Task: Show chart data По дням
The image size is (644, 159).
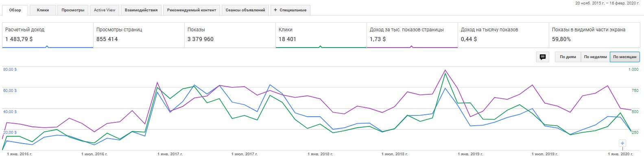Action: click(x=568, y=57)
